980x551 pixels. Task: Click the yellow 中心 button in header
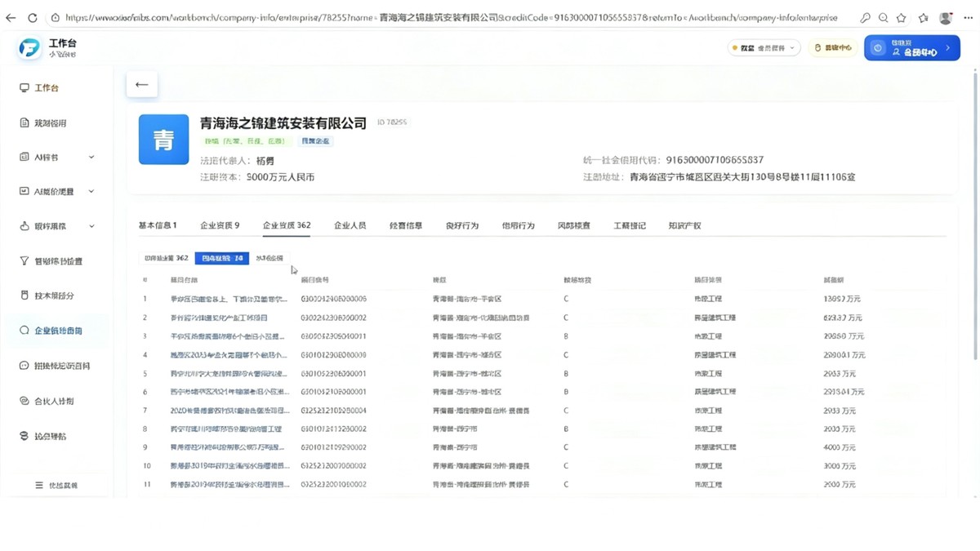[833, 48]
